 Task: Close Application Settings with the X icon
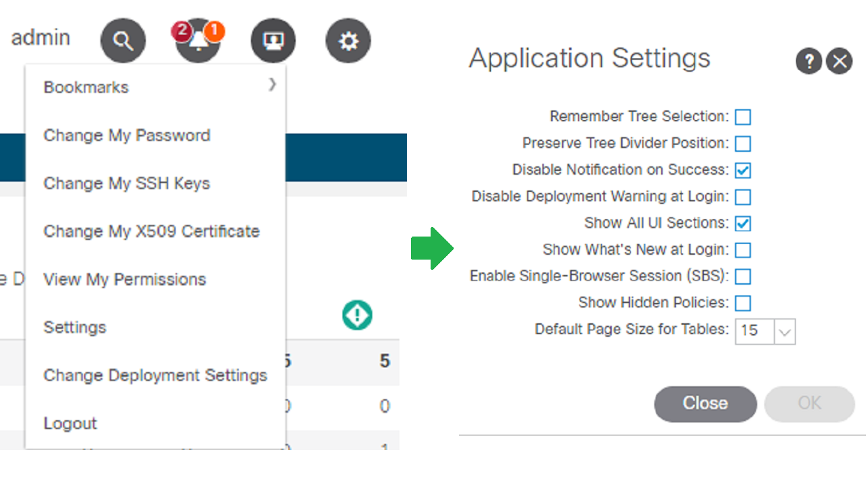(x=840, y=62)
